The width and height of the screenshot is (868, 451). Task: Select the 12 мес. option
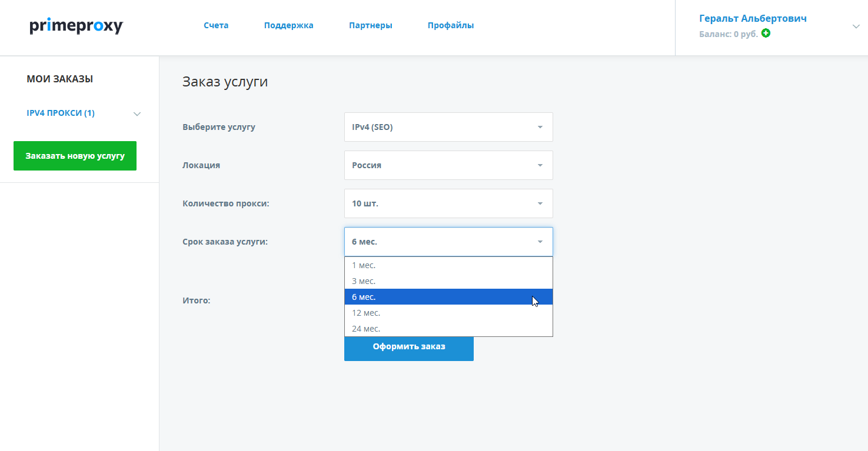[448, 313]
